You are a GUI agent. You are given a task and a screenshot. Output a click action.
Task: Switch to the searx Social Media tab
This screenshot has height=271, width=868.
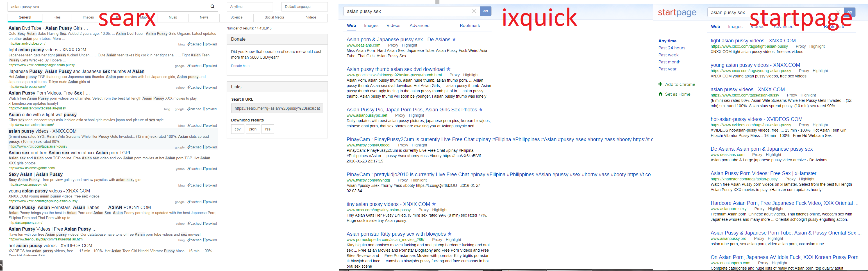click(274, 17)
